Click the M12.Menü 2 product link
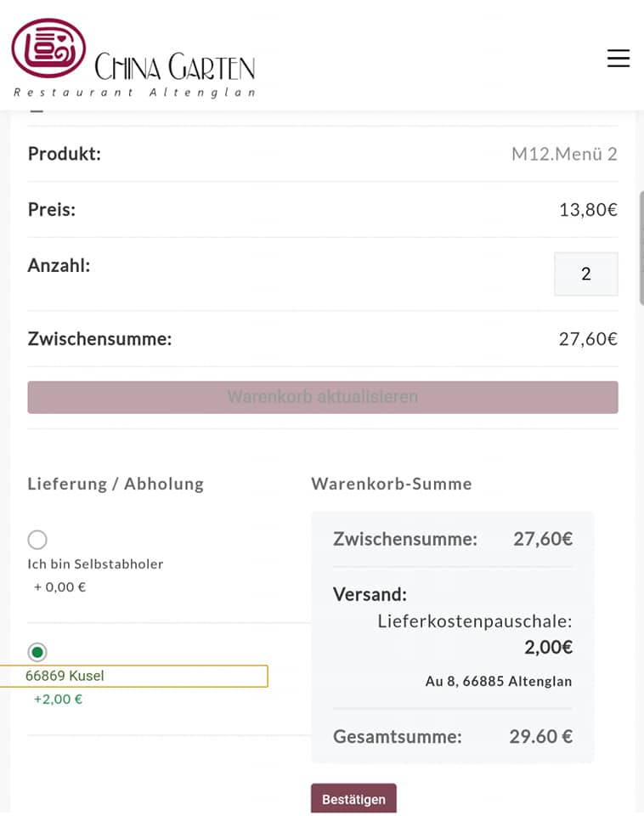 pos(564,154)
